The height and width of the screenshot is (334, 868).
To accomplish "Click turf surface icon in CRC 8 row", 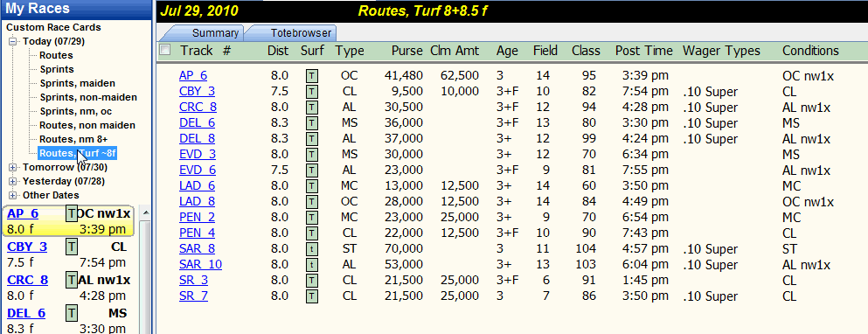I will tap(312, 108).
